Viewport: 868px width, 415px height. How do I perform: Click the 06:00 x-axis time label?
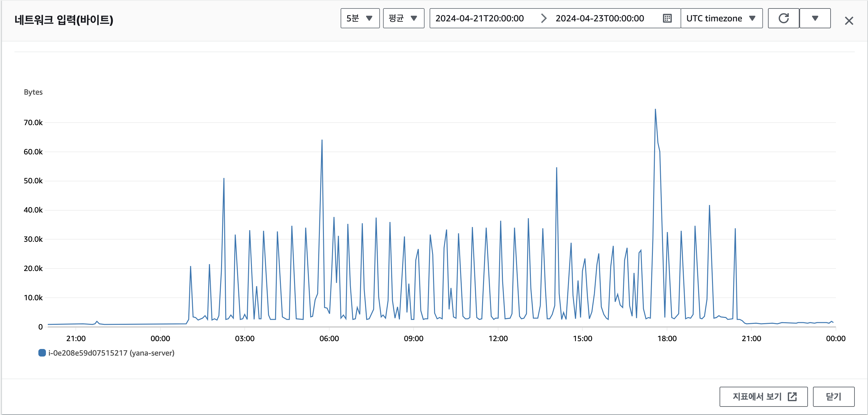329,338
